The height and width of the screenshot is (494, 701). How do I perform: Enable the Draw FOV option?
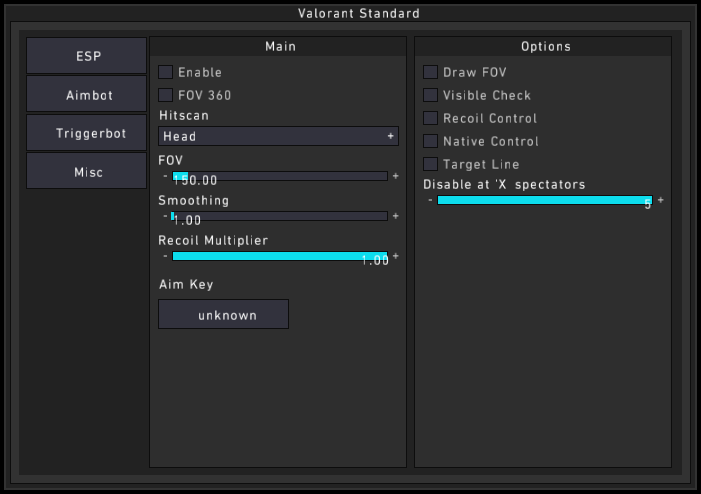(x=431, y=72)
